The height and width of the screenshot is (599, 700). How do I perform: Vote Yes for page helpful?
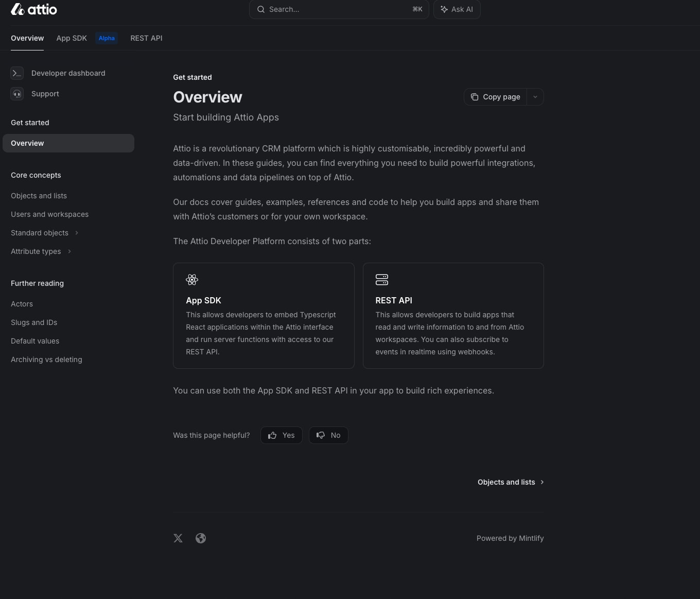click(282, 435)
